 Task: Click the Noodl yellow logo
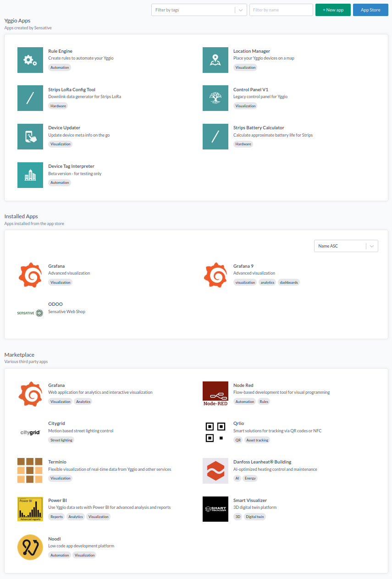point(30,547)
